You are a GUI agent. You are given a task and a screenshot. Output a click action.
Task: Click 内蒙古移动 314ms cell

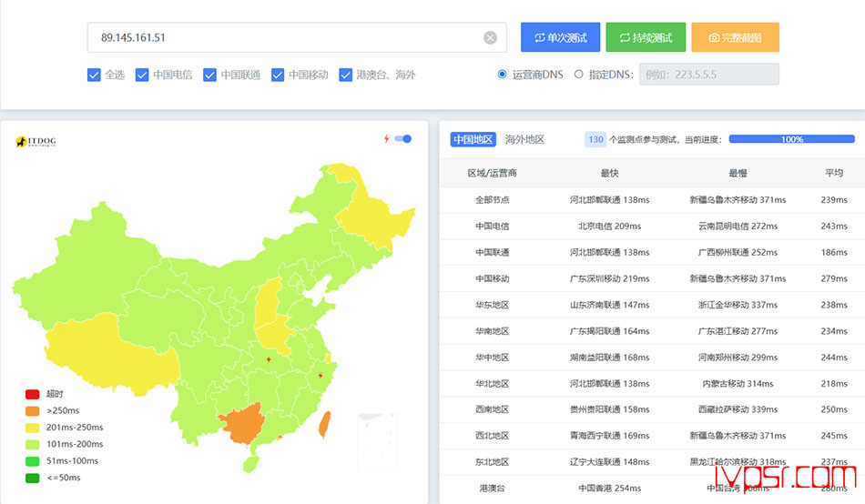click(x=738, y=384)
